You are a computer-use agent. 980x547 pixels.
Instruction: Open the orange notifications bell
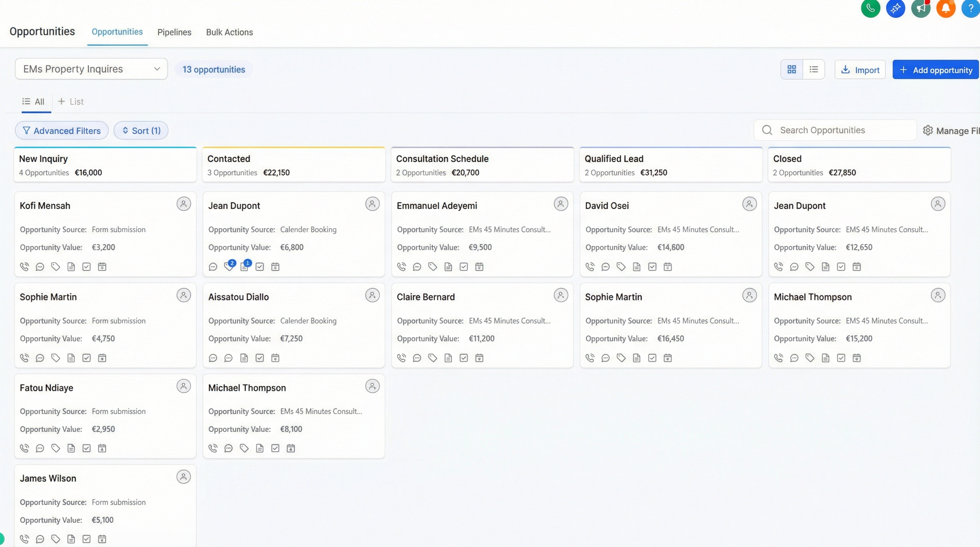(946, 8)
